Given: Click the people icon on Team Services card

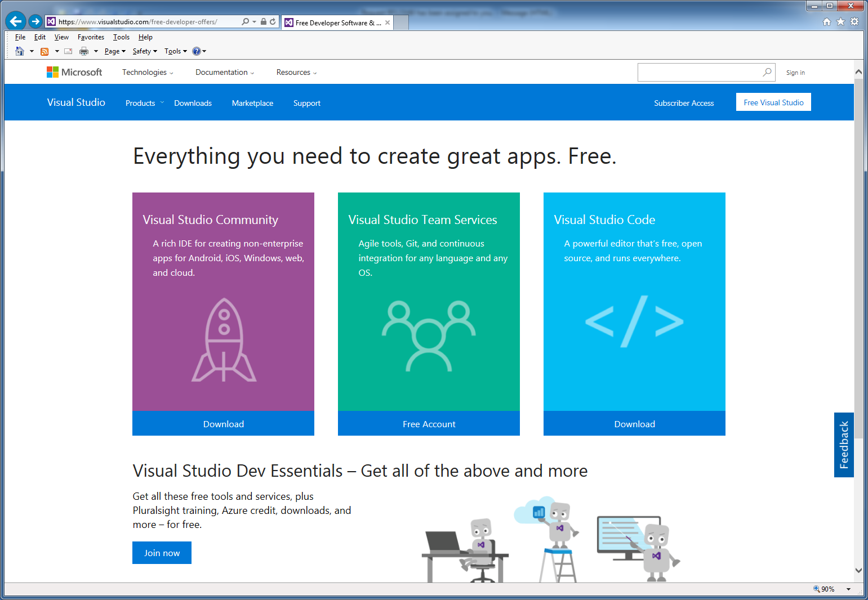Looking at the screenshot, I should pos(429,336).
